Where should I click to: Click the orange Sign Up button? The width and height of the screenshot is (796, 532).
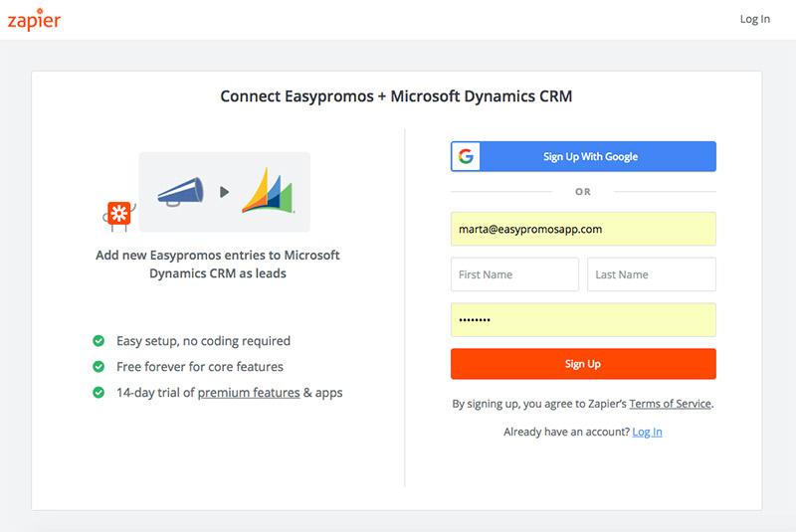(583, 364)
